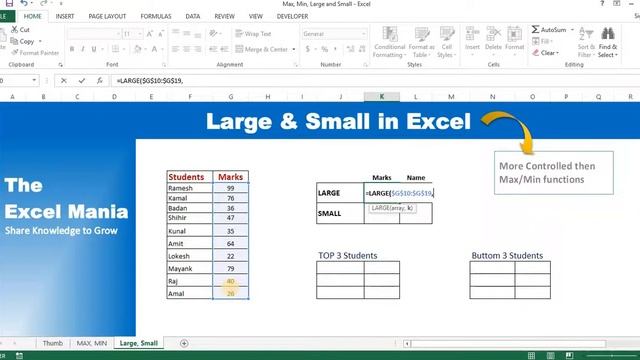Viewport: 640px width, 360px height.
Task: Open Cell Styles gallery
Action: pyautogui.click(x=447, y=42)
